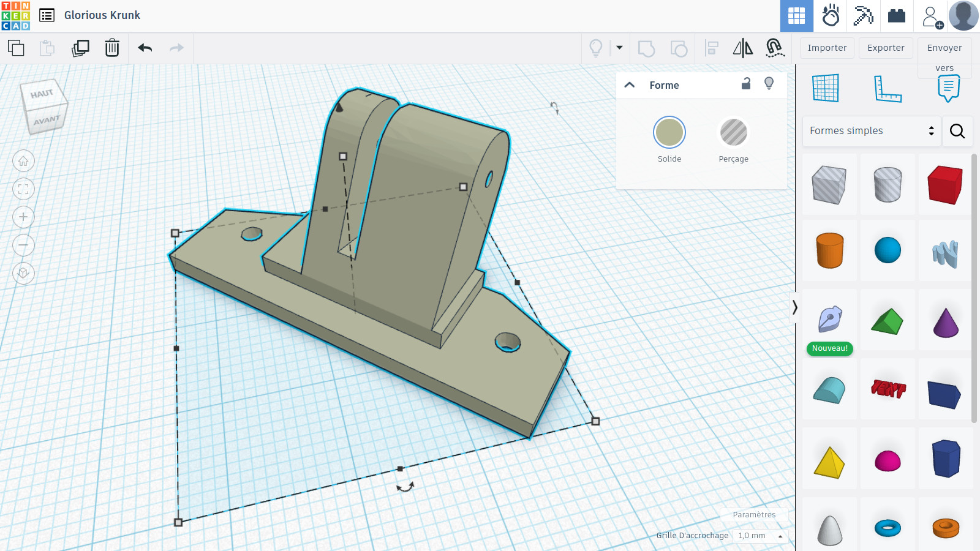Click the Exporter button

point(886,48)
